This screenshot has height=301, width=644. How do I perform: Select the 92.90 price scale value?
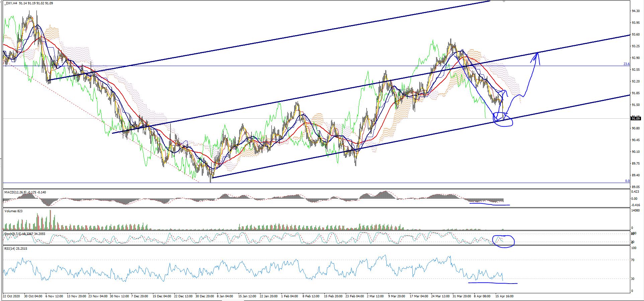[635, 58]
